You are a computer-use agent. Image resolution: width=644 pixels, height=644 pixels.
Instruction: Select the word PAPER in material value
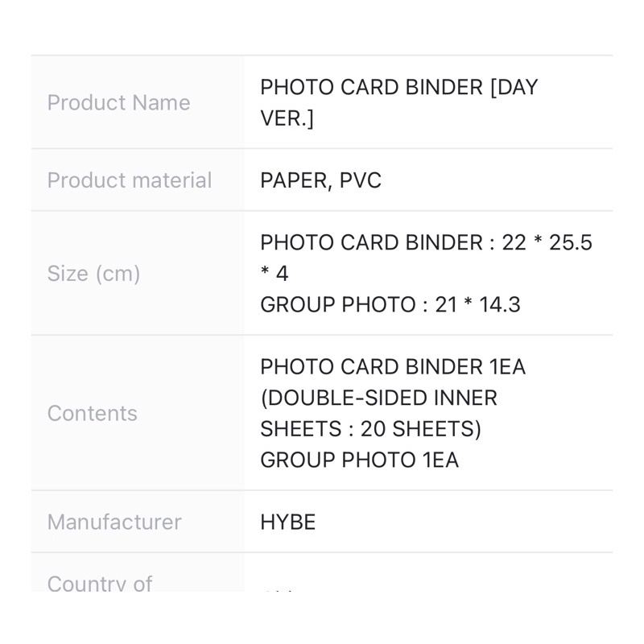coord(291,180)
